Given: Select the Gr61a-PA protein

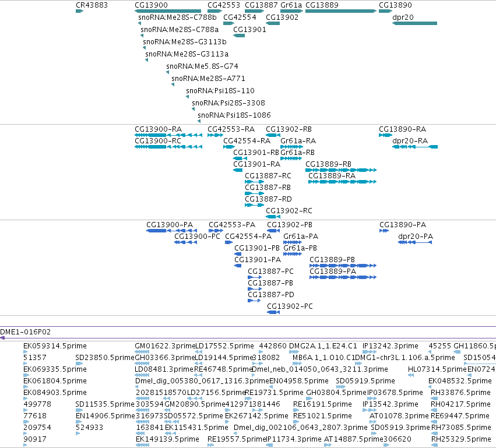Looking at the screenshot, I should tap(293, 242).
